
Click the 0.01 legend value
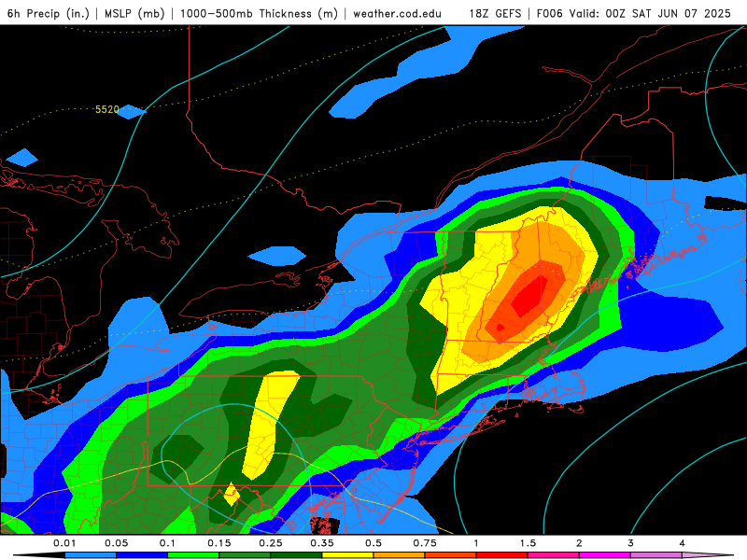(64, 543)
